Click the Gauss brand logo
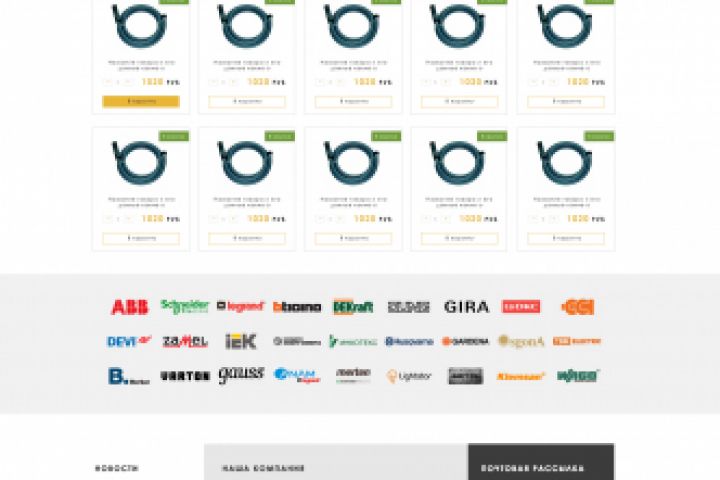720x480 pixels. [x=241, y=375]
